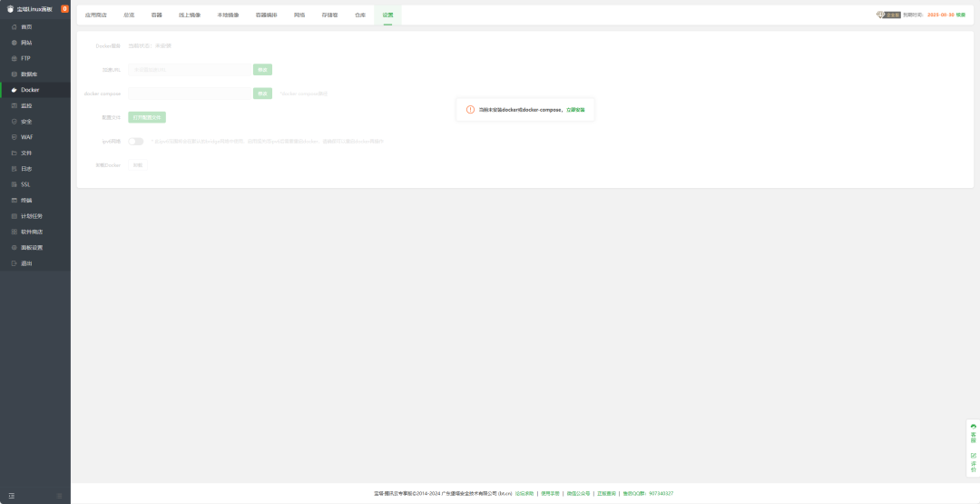This screenshot has height=504, width=980.
Task: Switch to the 仓库 registry tab
Action: (360, 15)
